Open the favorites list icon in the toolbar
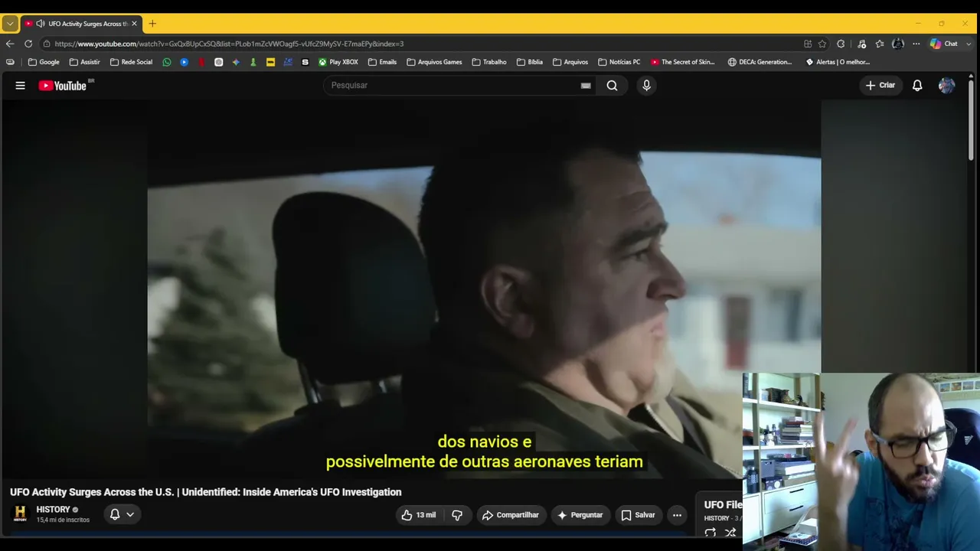The height and width of the screenshot is (551, 980). coord(880,44)
